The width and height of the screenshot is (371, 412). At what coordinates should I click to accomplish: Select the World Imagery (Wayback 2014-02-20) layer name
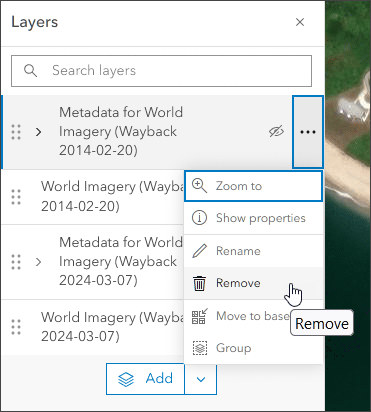[112, 196]
